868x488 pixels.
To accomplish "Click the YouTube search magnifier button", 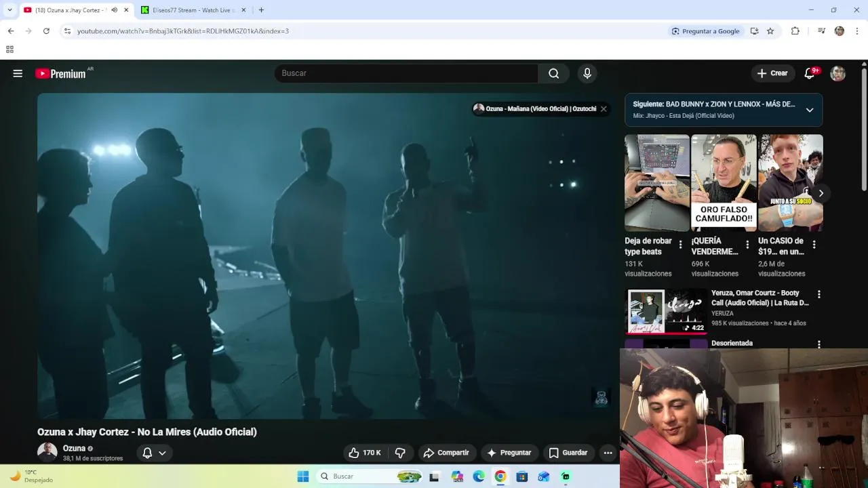I will tap(554, 73).
